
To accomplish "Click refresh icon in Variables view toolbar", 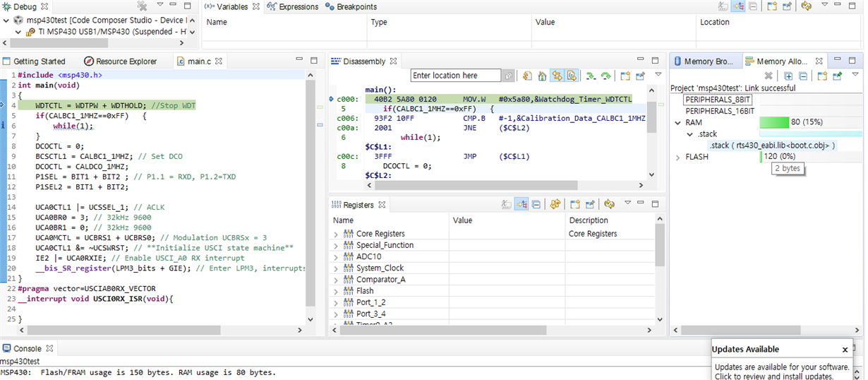I will pyautogui.click(x=806, y=6).
